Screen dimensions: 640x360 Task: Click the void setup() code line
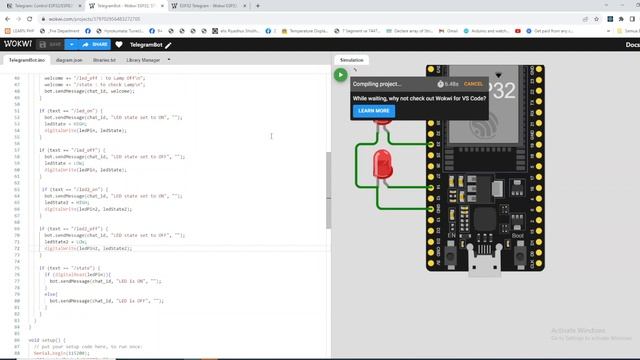[x=47, y=340]
